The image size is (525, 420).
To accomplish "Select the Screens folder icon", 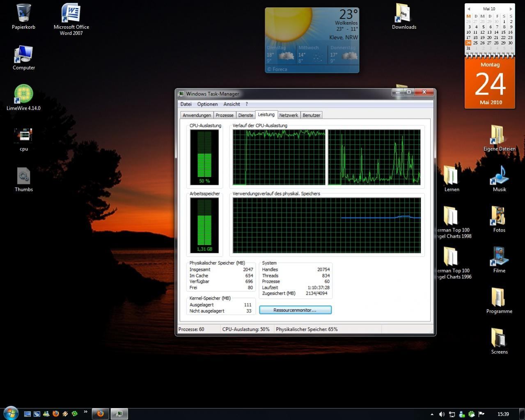I will [x=499, y=342].
